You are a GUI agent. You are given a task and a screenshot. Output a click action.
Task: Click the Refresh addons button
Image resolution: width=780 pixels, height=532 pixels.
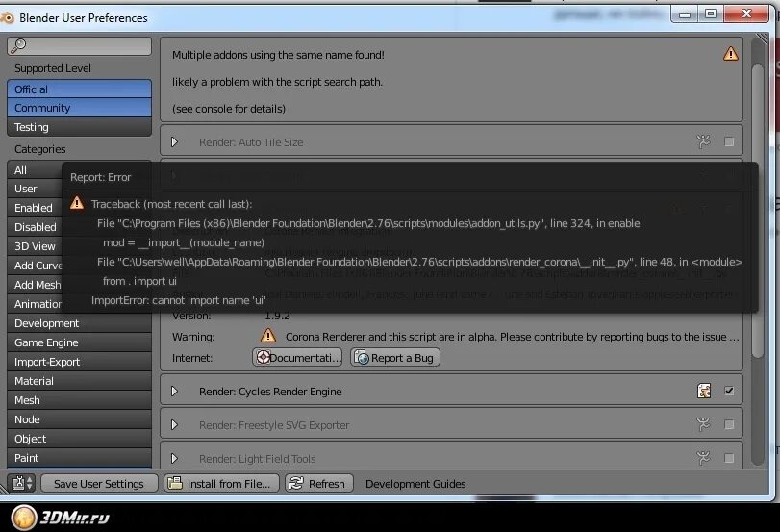pos(319,483)
